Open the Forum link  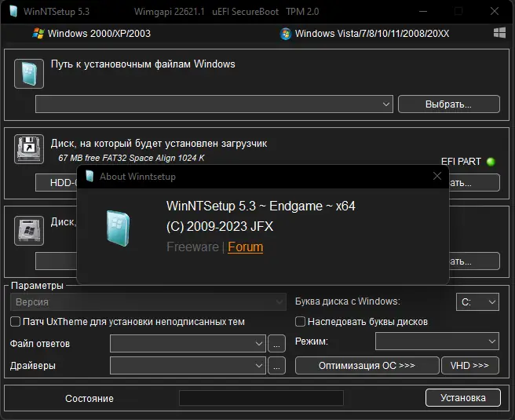[x=246, y=247]
